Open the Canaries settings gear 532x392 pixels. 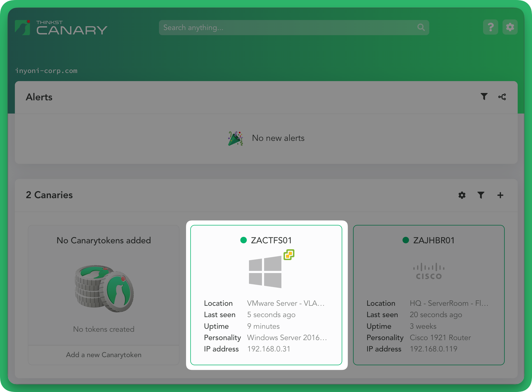(x=462, y=195)
